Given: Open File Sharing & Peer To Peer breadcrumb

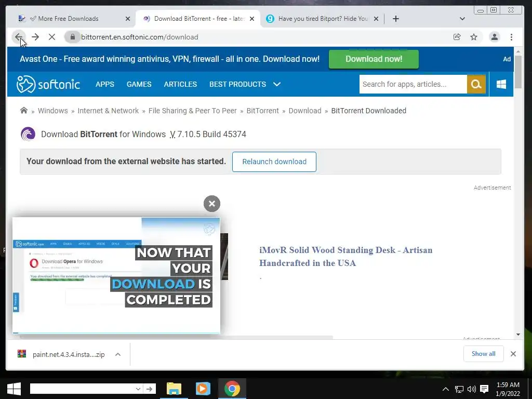Looking at the screenshot, I should [192, 111].
